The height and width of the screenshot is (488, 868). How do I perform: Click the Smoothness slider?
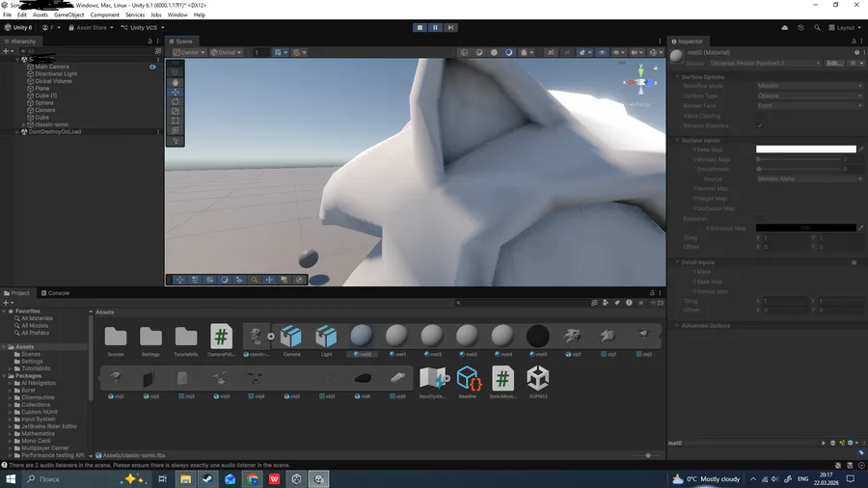799,170
